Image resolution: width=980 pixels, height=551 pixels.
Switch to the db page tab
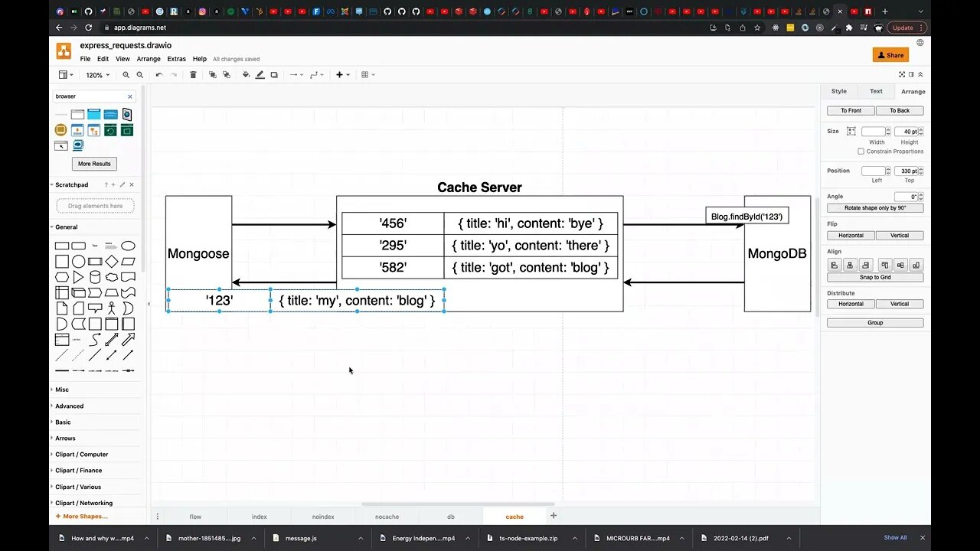pos(451,517)
